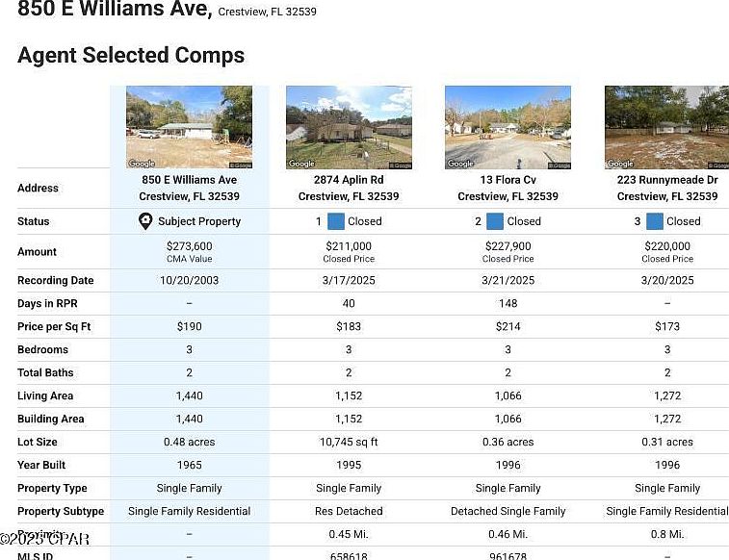Screen dimensions: 729x560
Task: View the 13 Flora Cv property photo
Action: click(508, 125)
